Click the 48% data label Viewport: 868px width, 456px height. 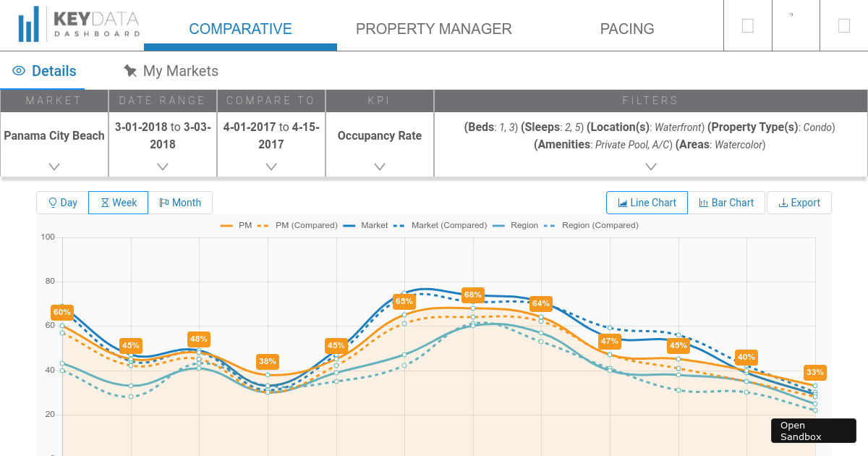[x=199, y=339]
